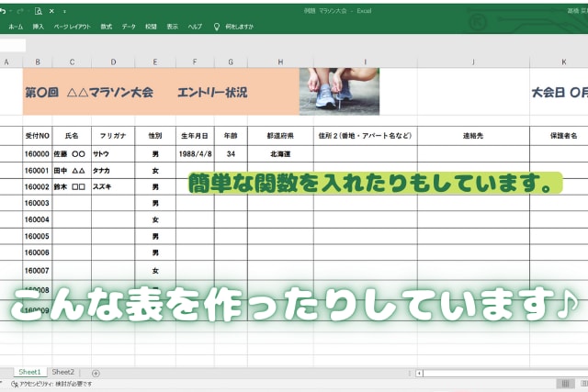Viewport: 588px width, 392px height.
Task: Click the name cell 鈴木 □□
Action: 72,186
